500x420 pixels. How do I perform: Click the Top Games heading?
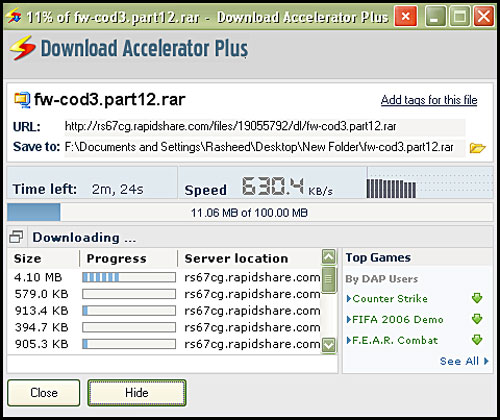tap(378, 257)
